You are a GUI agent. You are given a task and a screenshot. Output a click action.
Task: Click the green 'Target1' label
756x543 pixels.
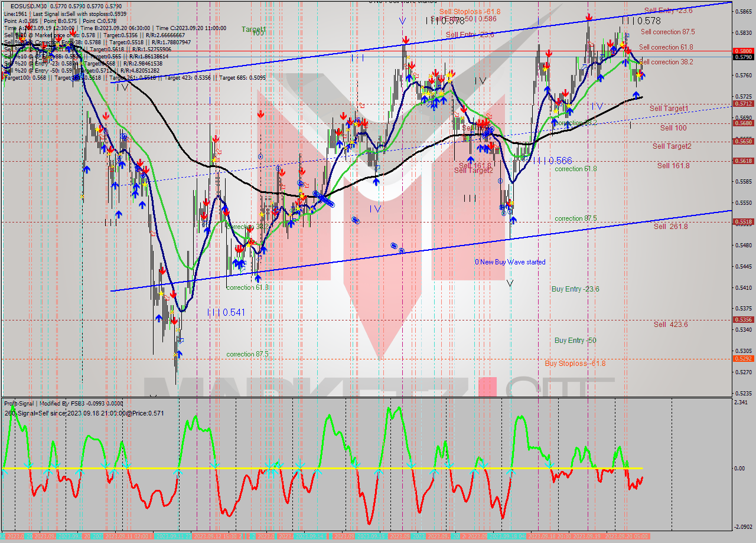(x=253, y=29)
